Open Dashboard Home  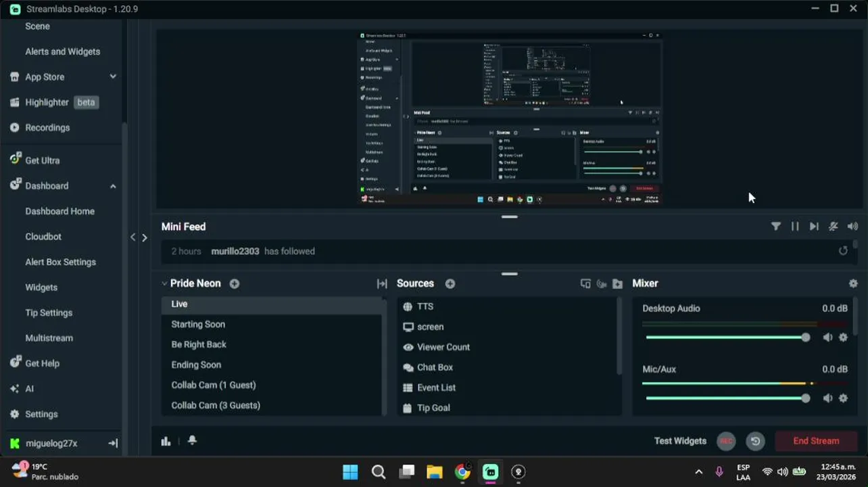(x=59, y=211)
